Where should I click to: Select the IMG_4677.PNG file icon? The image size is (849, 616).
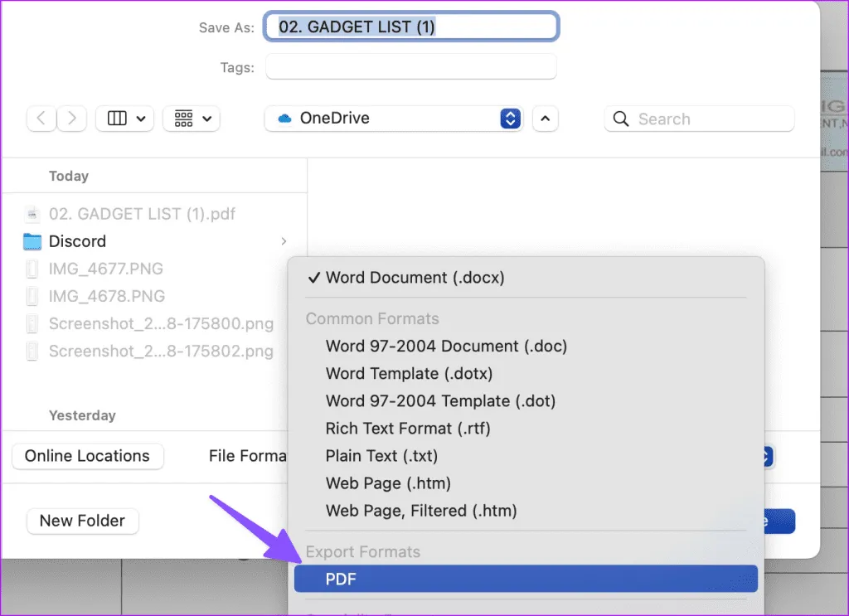pyautogui.click(x=32, y=269)
